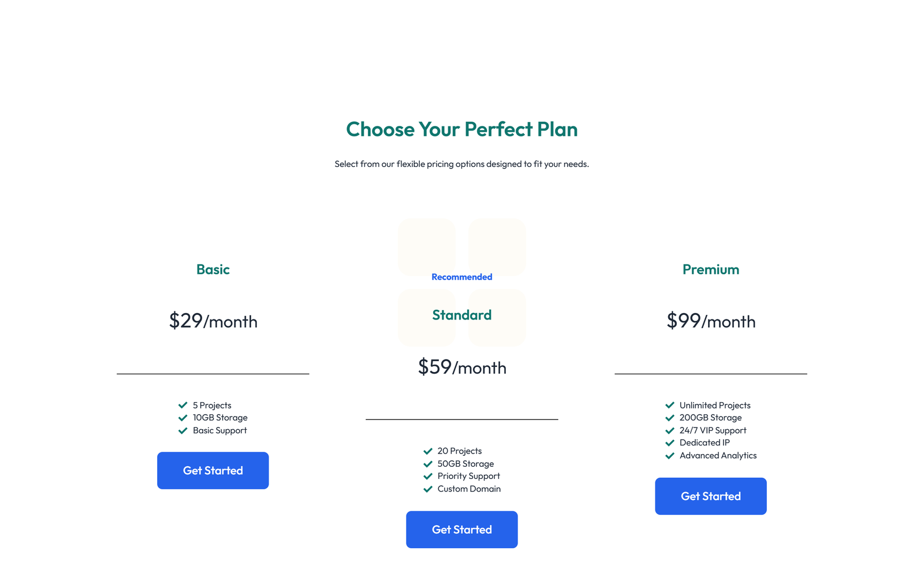924x565 pixels.
Task: Click the checkmark beside Priority Support
Action: click(x=427, y=476)
